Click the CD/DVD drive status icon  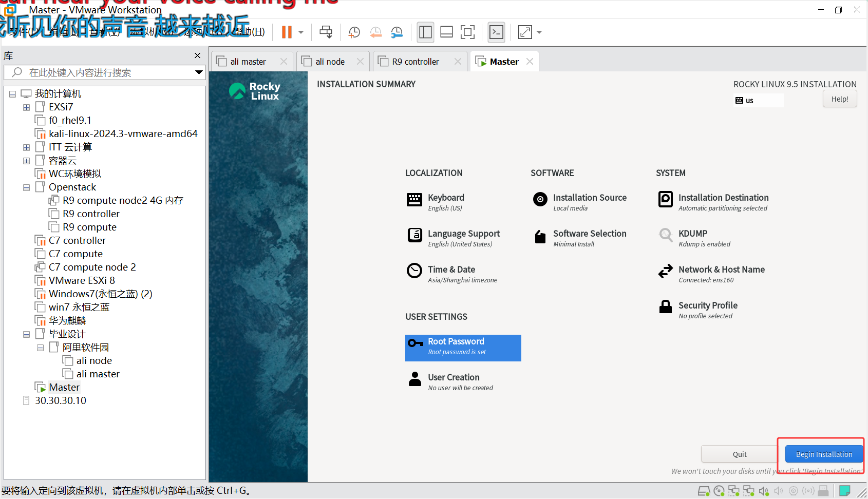click(719, 491)
